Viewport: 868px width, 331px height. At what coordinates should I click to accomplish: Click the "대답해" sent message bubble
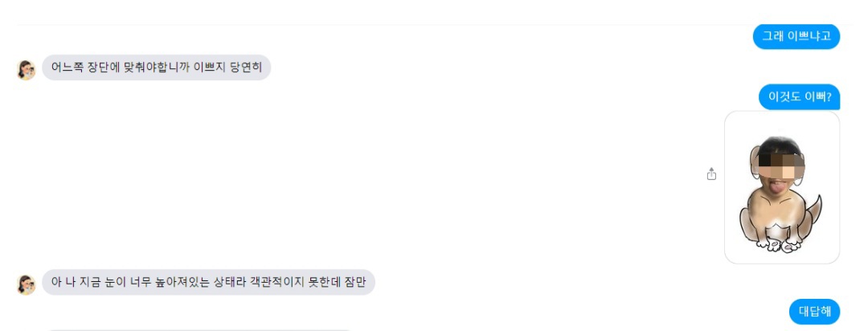(x=814, y=311)
